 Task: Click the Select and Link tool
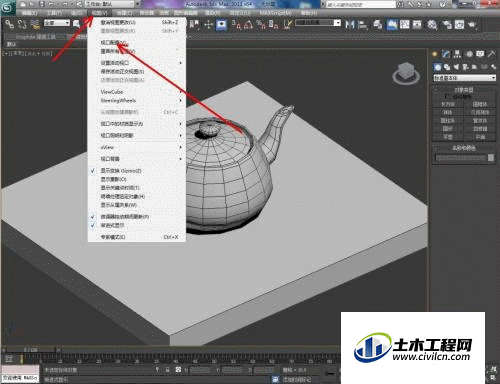(10, 25)
